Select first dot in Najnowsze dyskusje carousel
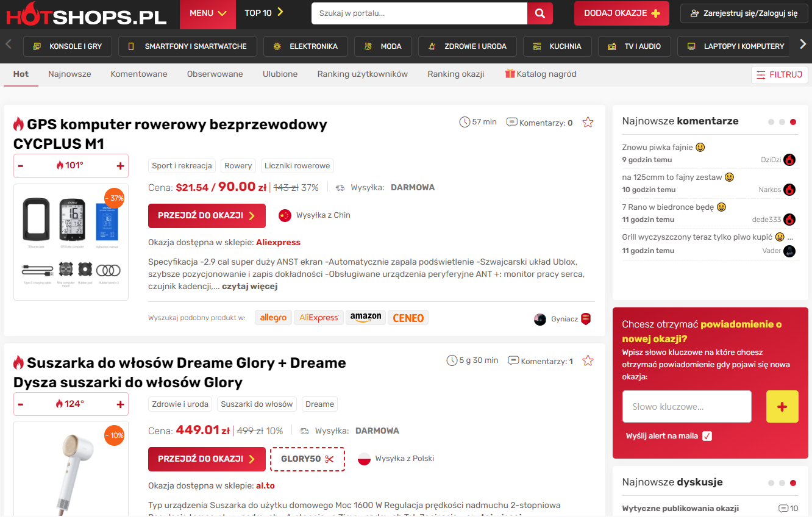 point(771,483)
